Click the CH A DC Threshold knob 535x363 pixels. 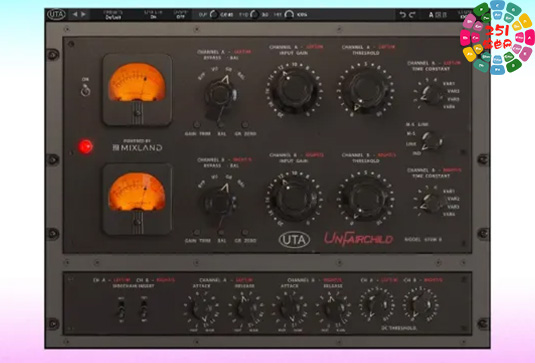coord(377,305)
